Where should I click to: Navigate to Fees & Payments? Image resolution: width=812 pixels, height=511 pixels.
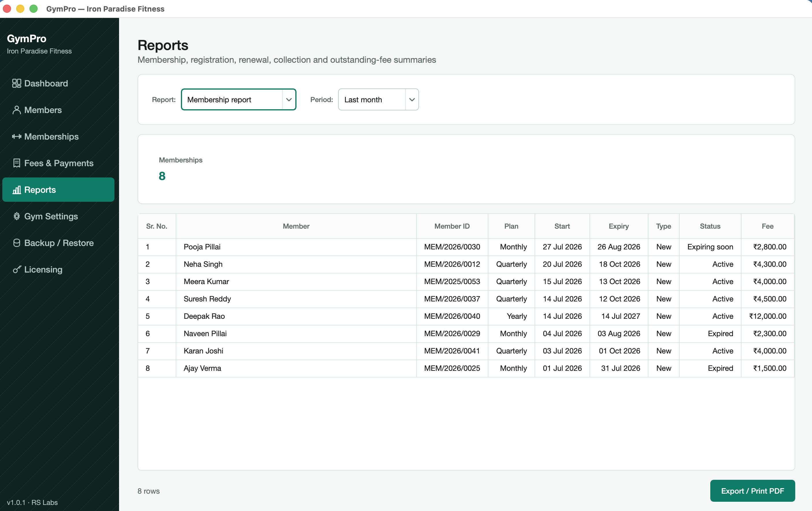pos(58,163)
